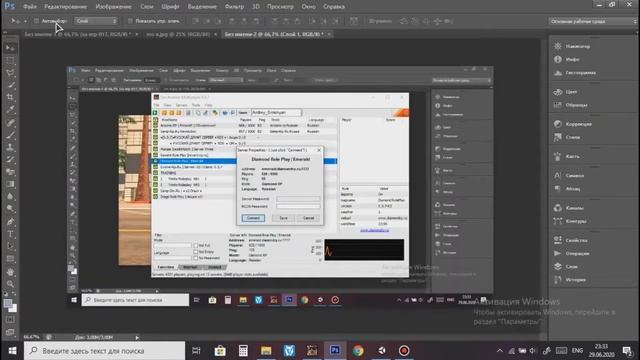Image resolution: width=640 pixels, height=360 pixels.
Task: Toggle the Автовыбор checkbox
Action: (36, 21)
